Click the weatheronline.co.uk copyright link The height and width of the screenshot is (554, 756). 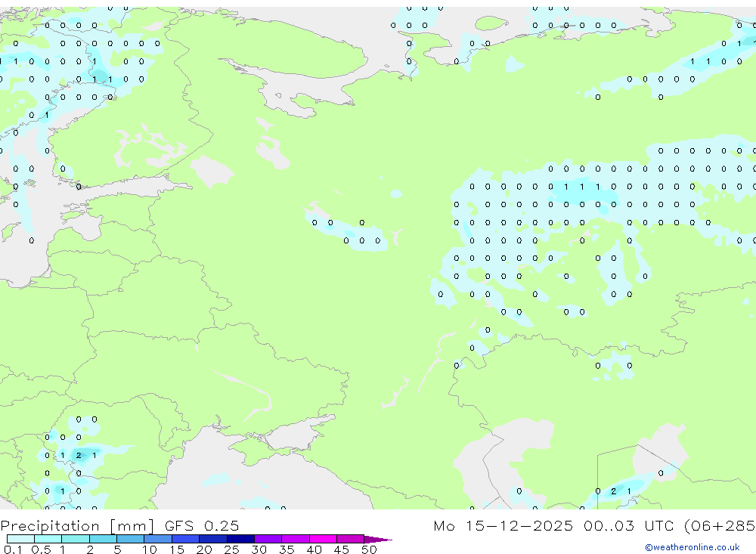tap(692, 547)
